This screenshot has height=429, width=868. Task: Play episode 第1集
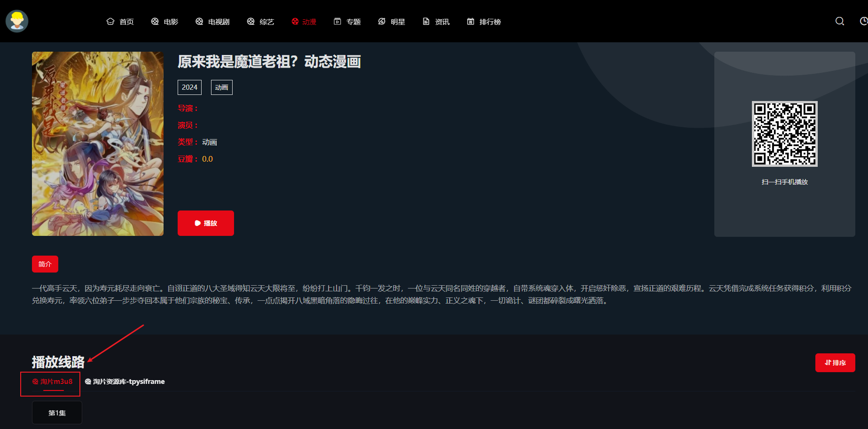click(x=57, y=413)
